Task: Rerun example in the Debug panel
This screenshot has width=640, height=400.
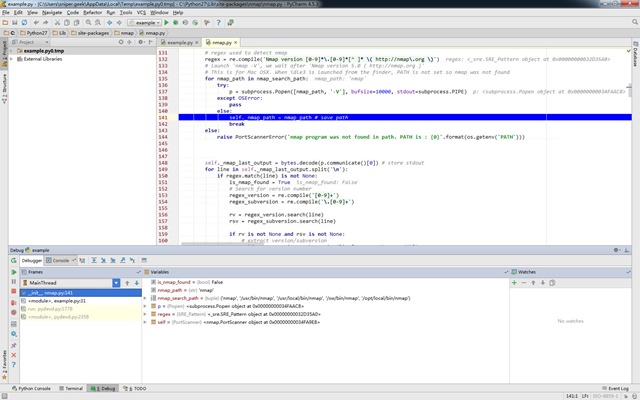Action: pyautogui.click(x=13, y=260)
